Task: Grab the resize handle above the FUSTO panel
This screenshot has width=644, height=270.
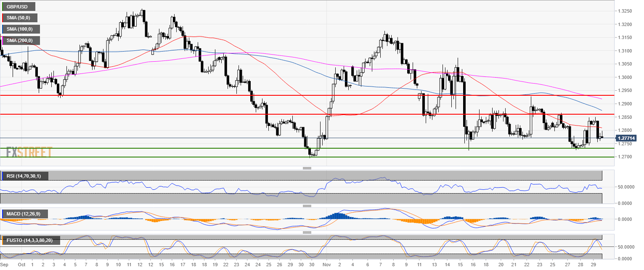Action: point(307,232)
